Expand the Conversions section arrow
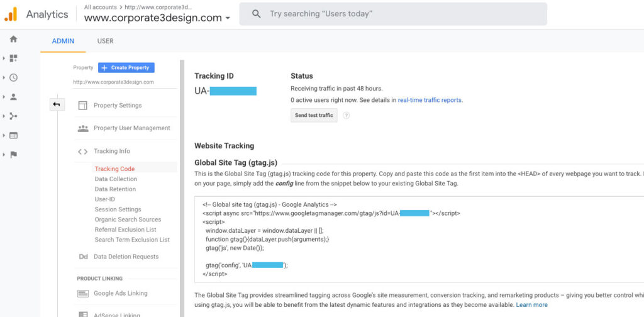Screen dimensions: 644x317 click(x=4, y=155)
